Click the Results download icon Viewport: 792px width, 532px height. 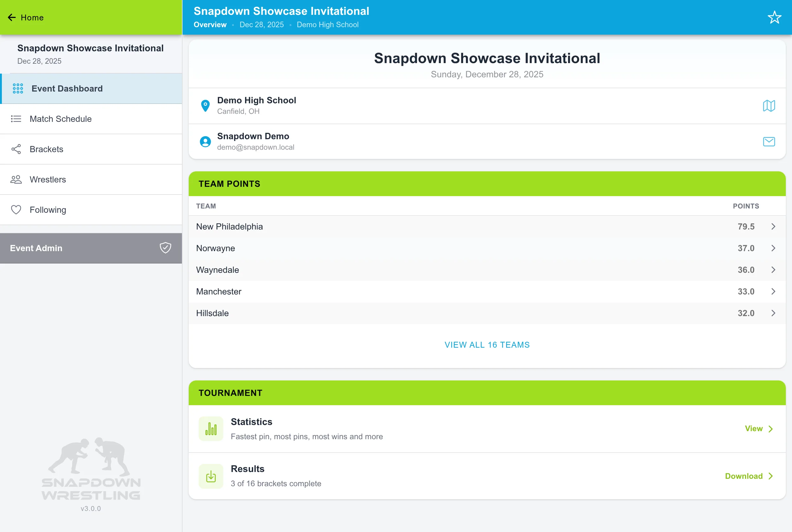(211, 476)
